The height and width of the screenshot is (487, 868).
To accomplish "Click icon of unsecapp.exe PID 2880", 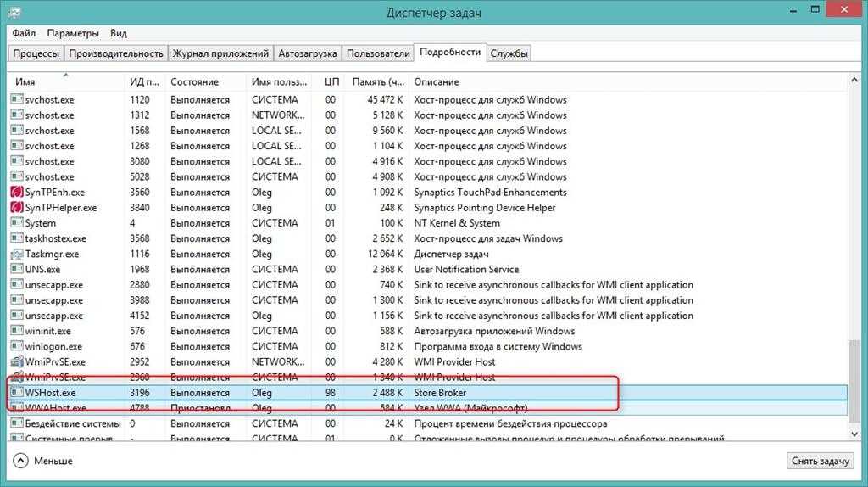I will click(17, 285).
